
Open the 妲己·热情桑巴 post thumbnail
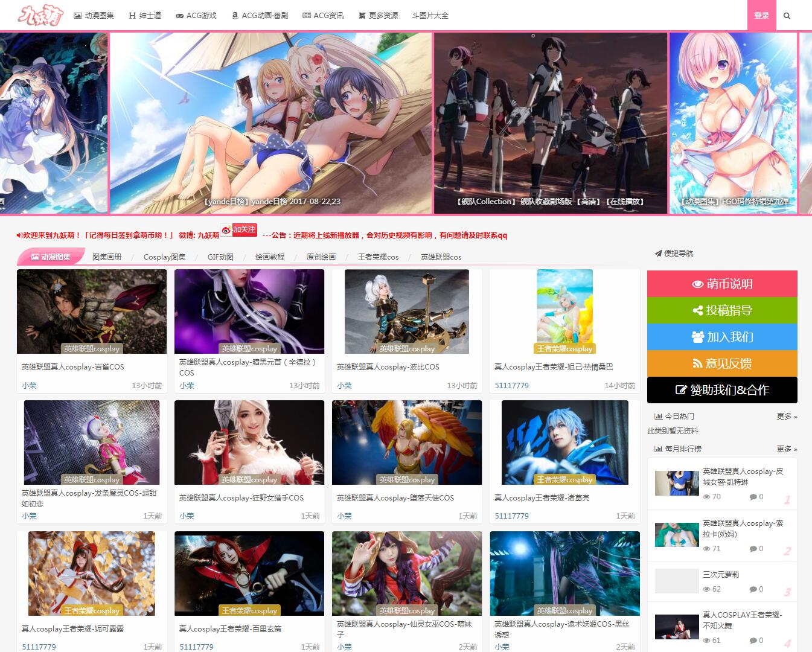click(x=564, y=312)
